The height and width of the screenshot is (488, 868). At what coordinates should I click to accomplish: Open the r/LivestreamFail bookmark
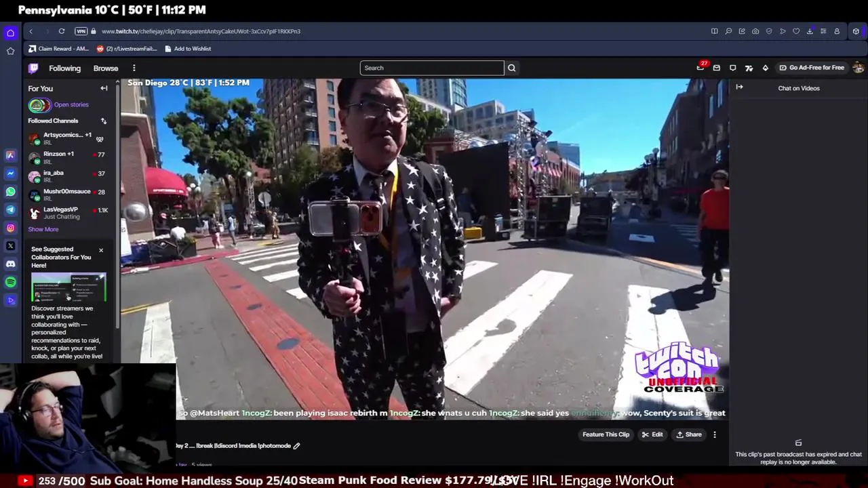127,49
